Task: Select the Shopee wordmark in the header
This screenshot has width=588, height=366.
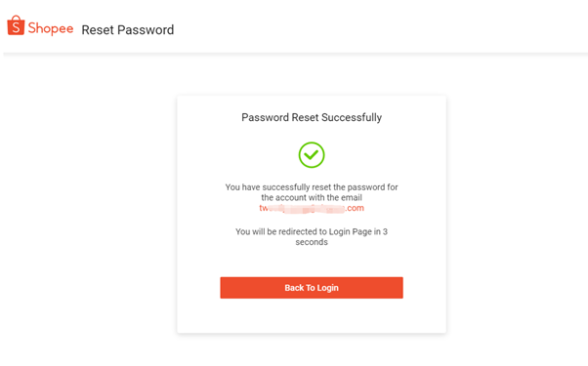Action: pyautogui.click(x=51, y=28)
